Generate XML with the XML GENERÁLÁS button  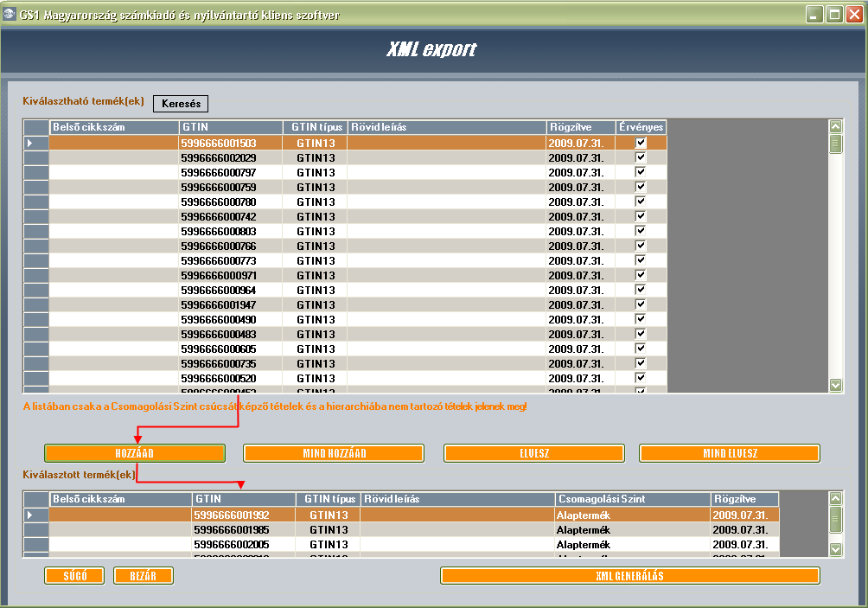pos(630,576)
